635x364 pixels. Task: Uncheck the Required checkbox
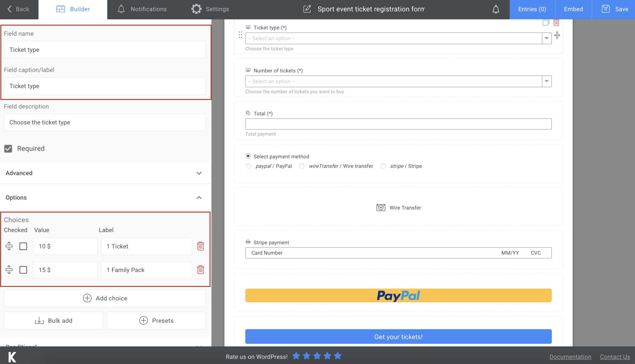(x=8, y=149)
